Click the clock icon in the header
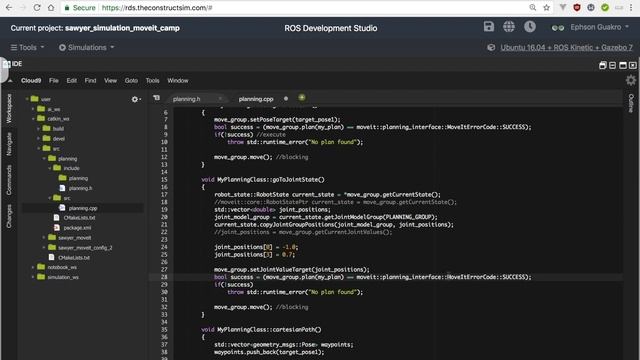The width and height of the screenshot is (640, 360). [530, 27]
